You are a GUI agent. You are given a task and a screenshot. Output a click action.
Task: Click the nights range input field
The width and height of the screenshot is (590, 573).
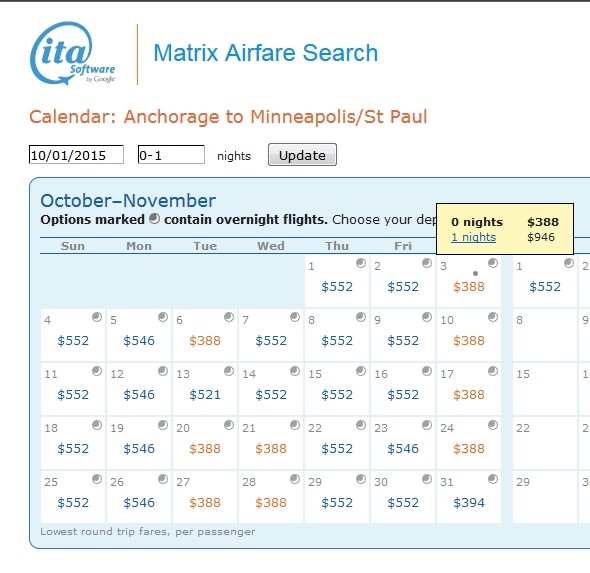coord(171,155)
